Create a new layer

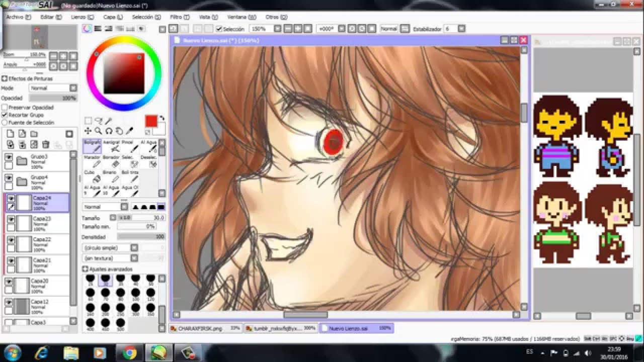coord(10,134)
